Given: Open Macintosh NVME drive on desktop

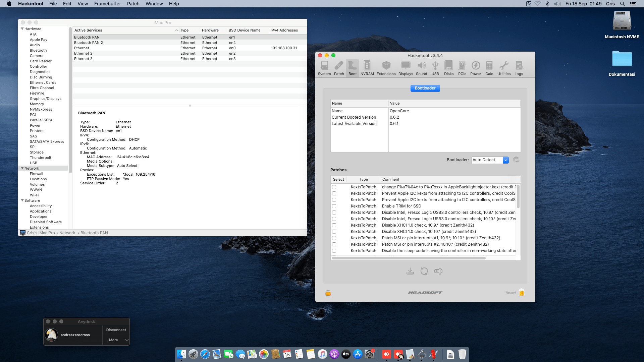Looking at the screenshot, I should coord(622,25).
